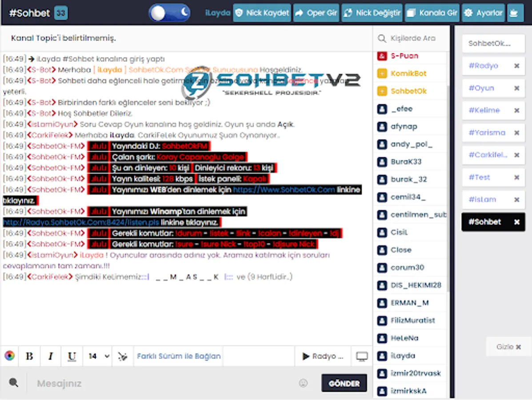
Task: Click the monitor screen icon
Action: point(362,356)
